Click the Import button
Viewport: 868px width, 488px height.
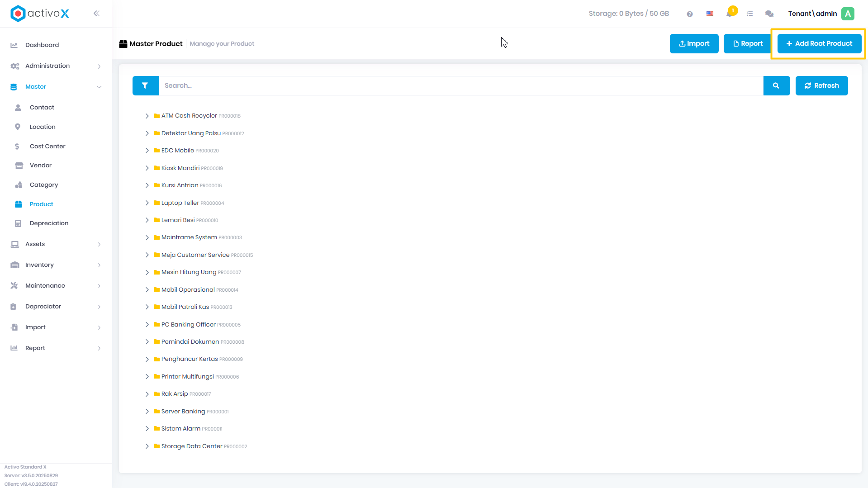694,43
